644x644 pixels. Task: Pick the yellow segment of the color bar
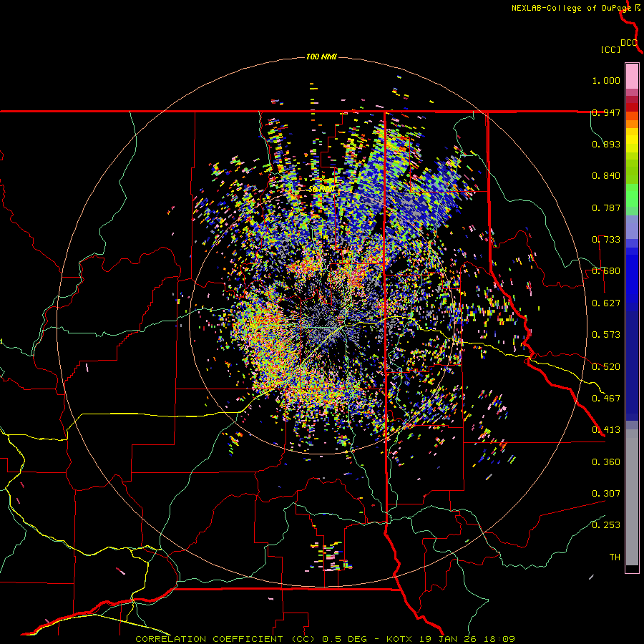click(x=632, y=142)
